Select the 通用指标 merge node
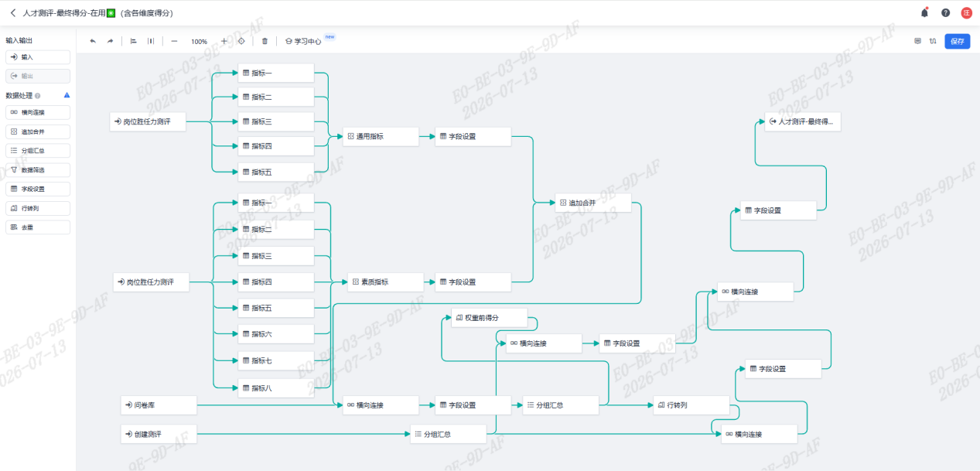This screenshot has height=471, width=980. coord(381,136)
